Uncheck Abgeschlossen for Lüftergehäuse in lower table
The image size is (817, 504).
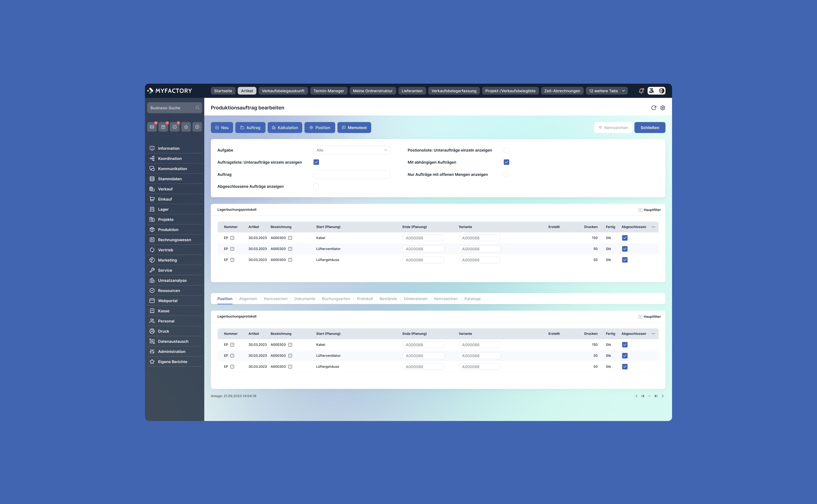625,367
